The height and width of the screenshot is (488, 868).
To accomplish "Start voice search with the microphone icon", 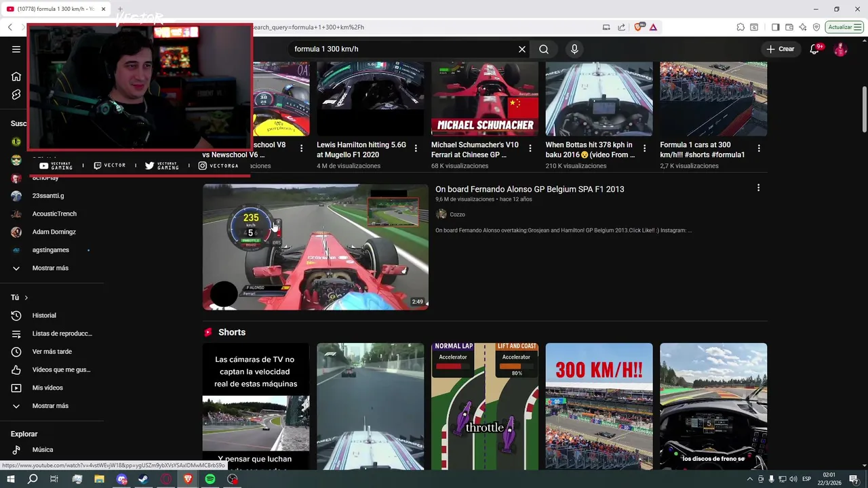I will (x=574, y=49).
